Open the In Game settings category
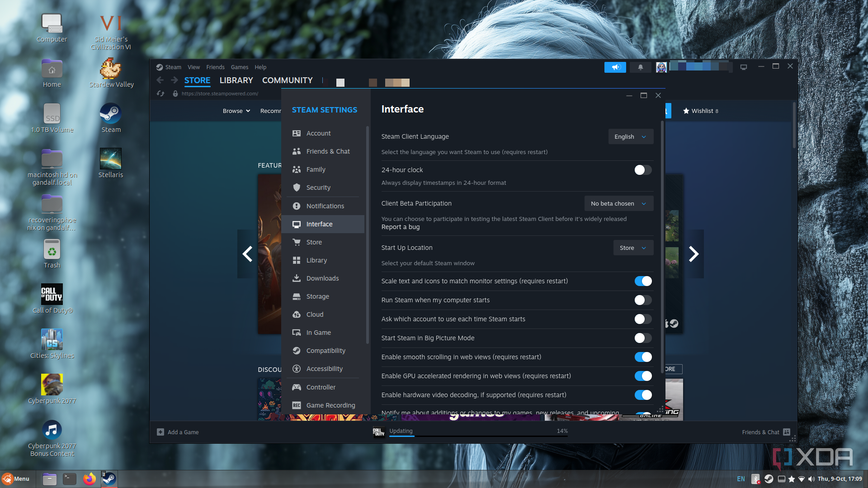 click(x=323, y=333)
